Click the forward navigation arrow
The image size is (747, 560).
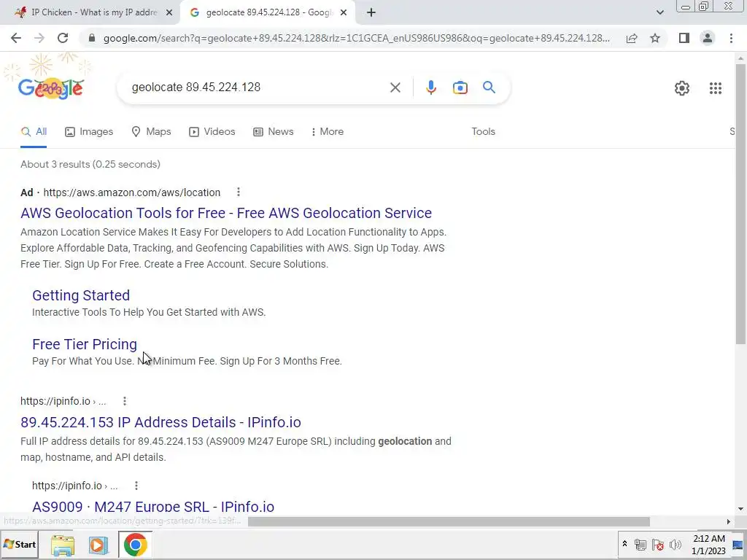tap(39, 38)
